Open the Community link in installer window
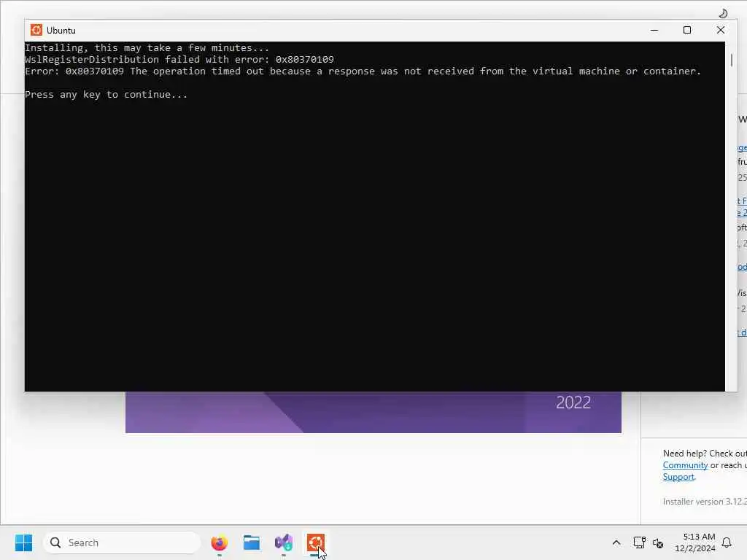The image size is (747, 560). [685, 465]
